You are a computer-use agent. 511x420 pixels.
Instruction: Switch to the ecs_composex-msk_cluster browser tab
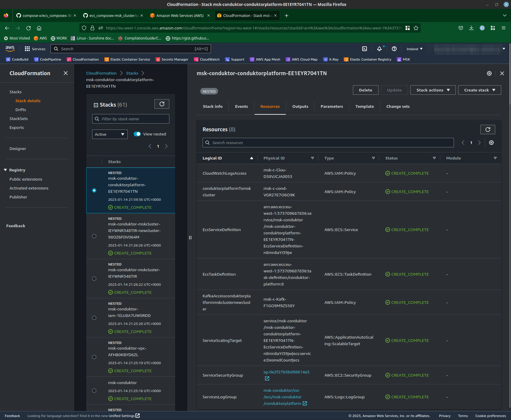113,15
